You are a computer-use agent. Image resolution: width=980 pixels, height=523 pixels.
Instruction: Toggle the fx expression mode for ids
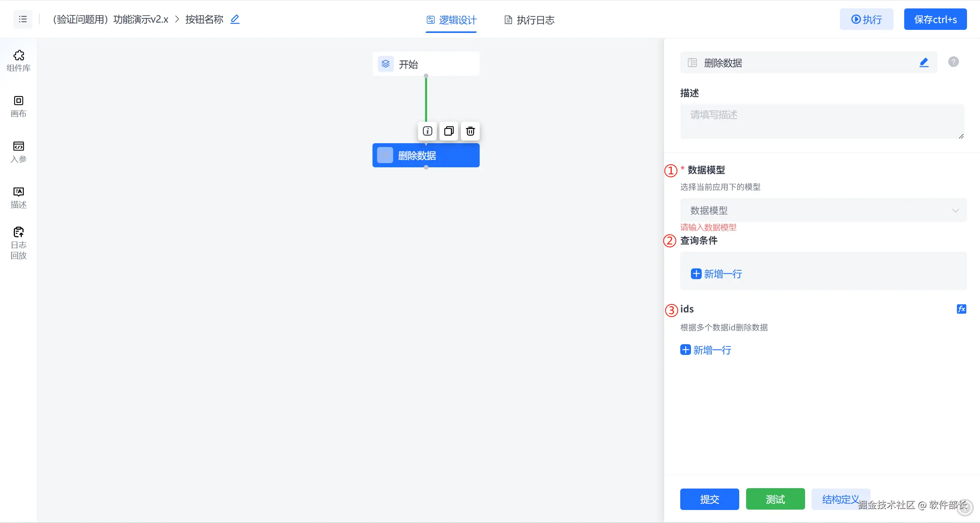pyautogui.click(x=961, y=309)
